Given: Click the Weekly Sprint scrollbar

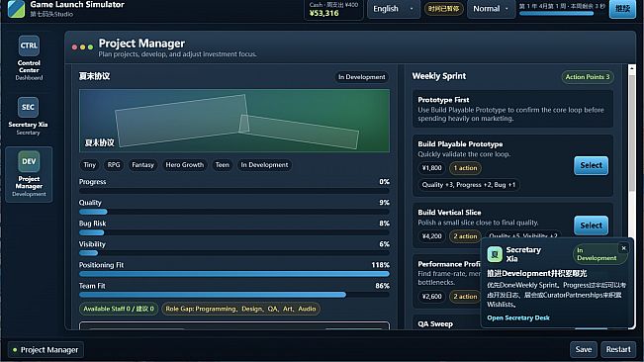Looking at the screenshot, I should [632, 134].
